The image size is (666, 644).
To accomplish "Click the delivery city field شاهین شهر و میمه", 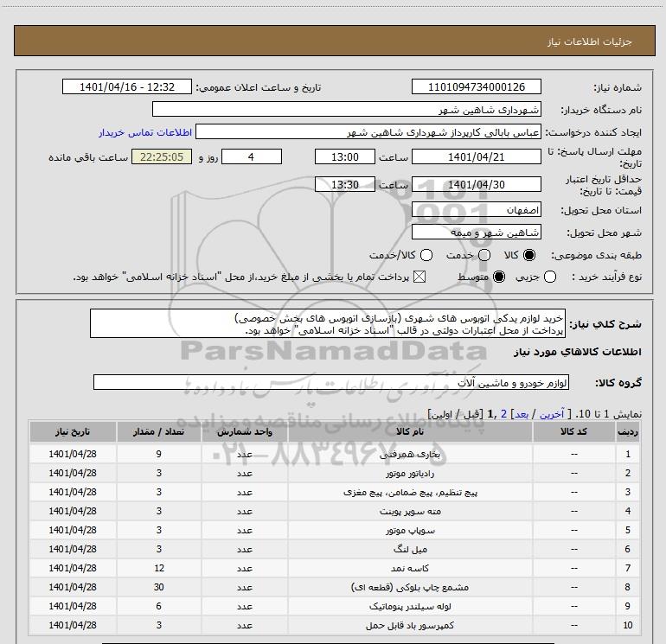I will pyautogui.click(x=476, y=233).
